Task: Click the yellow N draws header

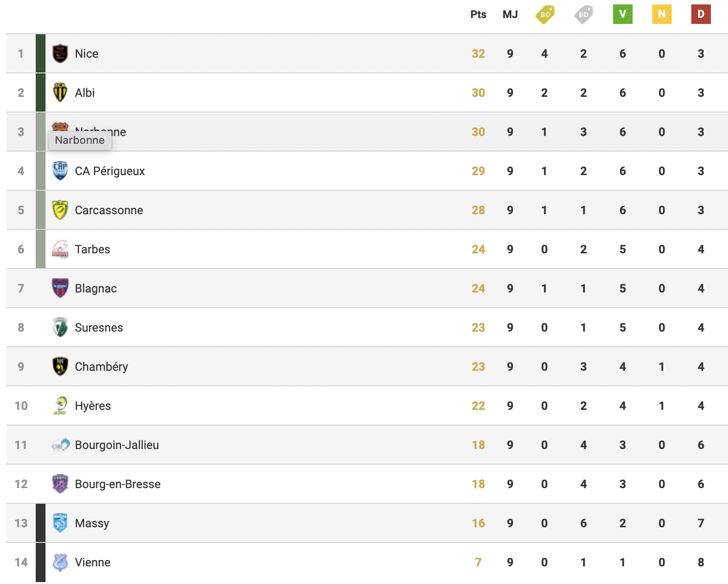Action: point(662,14)
